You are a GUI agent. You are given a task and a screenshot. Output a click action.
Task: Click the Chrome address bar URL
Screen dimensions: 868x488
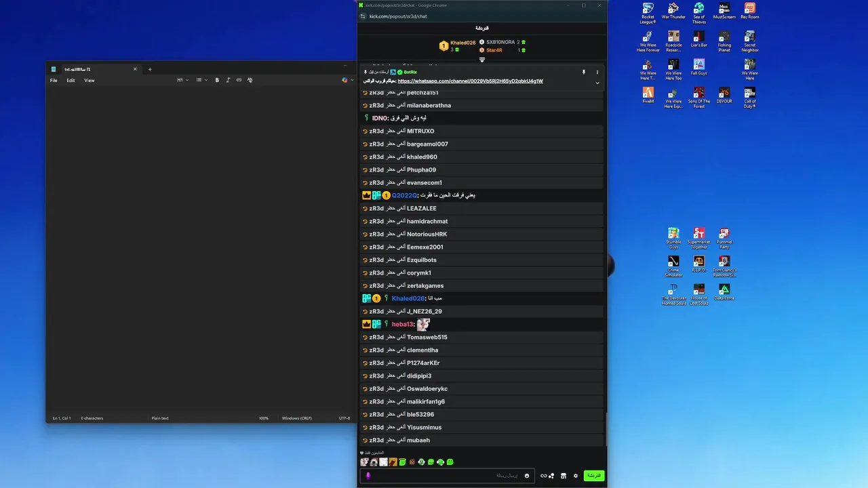[398, 16]
